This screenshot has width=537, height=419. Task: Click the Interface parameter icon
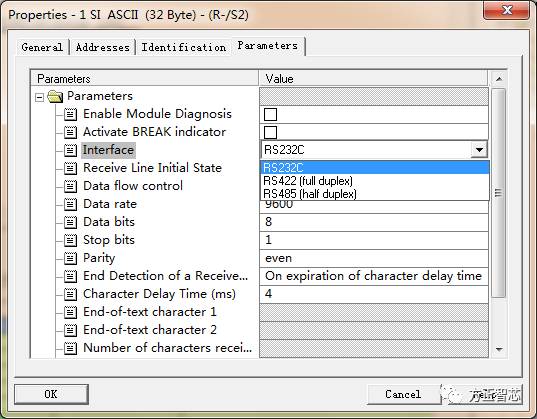pyautogui.click(x=71, y=150)
